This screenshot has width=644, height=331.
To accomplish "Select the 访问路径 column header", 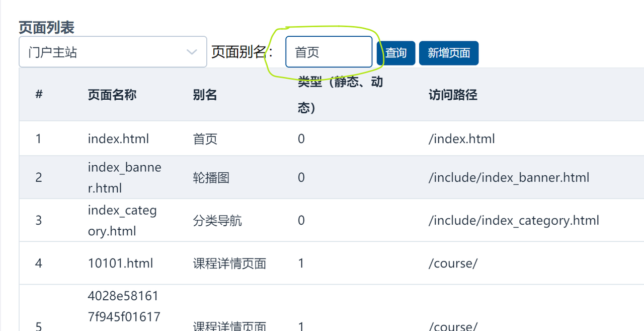I will [x=453, y=95].
